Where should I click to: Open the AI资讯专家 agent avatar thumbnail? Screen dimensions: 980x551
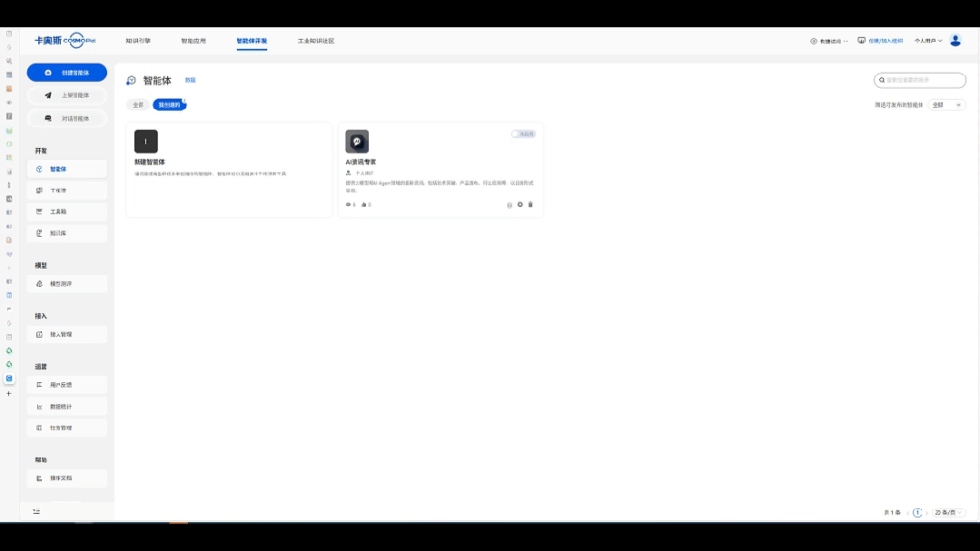click(x=357, y=142)
